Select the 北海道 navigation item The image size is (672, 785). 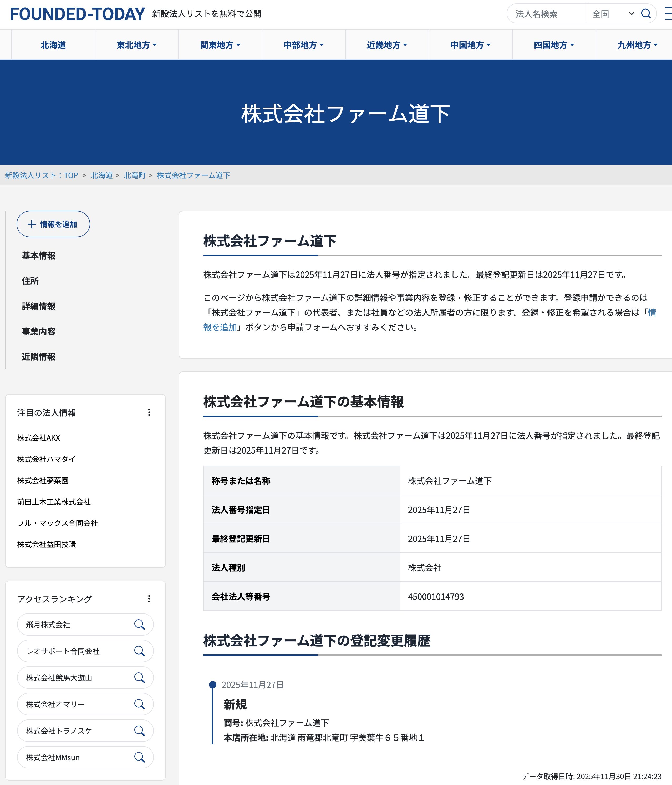click(53, 44)
